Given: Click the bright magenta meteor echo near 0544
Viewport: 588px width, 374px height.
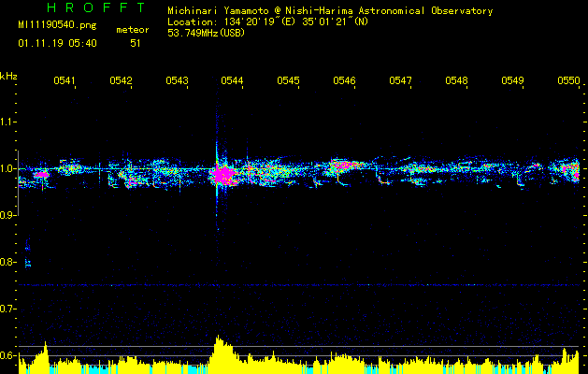Looking at the screenshot, I should pos(222,175).
